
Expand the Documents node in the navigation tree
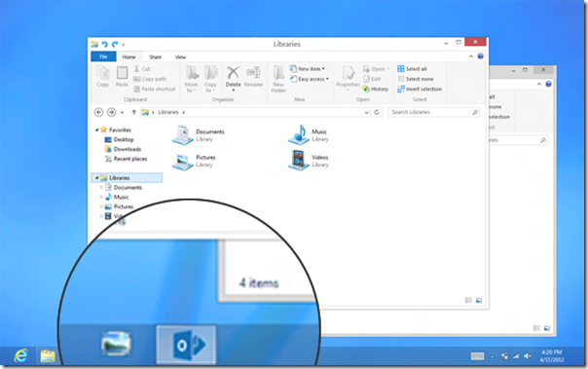[101, 187]
